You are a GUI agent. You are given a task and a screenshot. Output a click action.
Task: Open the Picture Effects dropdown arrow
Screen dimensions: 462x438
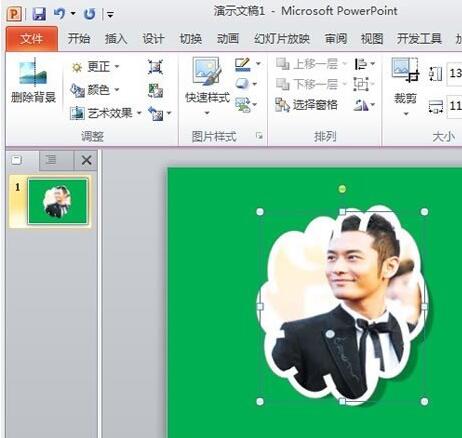tap(255, 84)
